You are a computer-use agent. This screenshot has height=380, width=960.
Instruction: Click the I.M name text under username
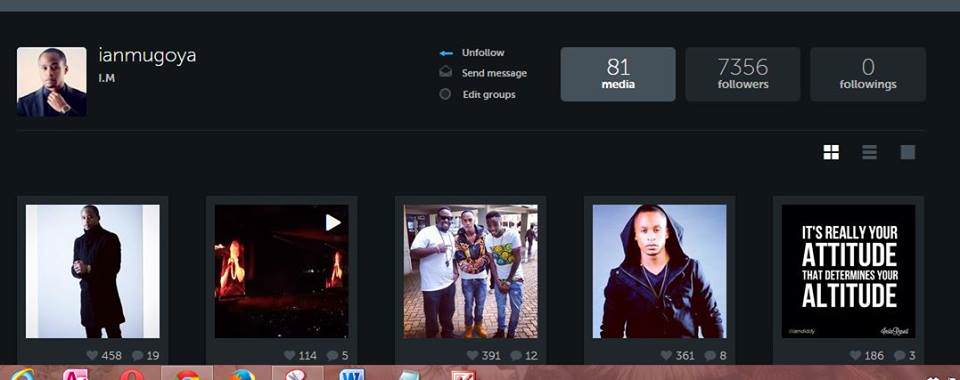tap(107, 78)
